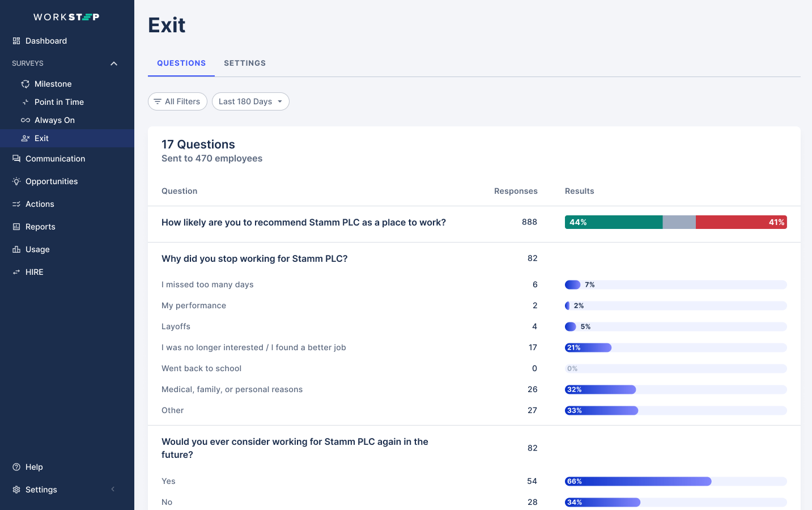Select the HIRE arrows icon
The image size is (812, 510).
[15, 272]
